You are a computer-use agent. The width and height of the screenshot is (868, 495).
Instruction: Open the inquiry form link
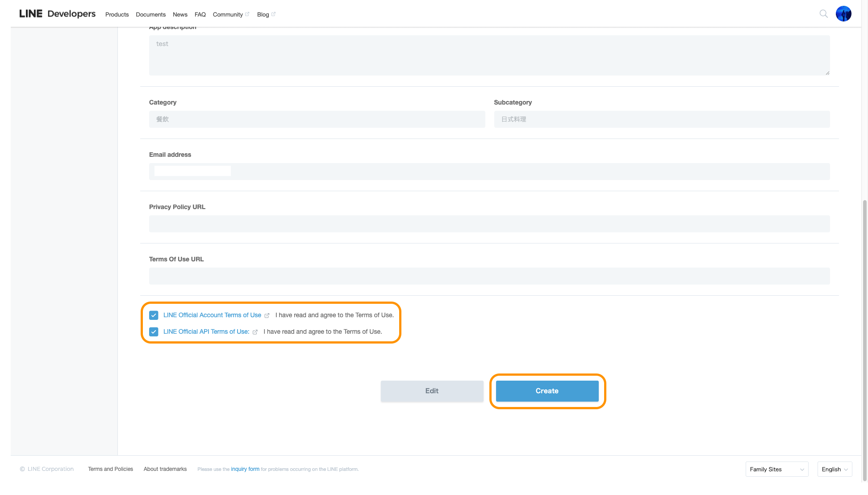point(245,469)
